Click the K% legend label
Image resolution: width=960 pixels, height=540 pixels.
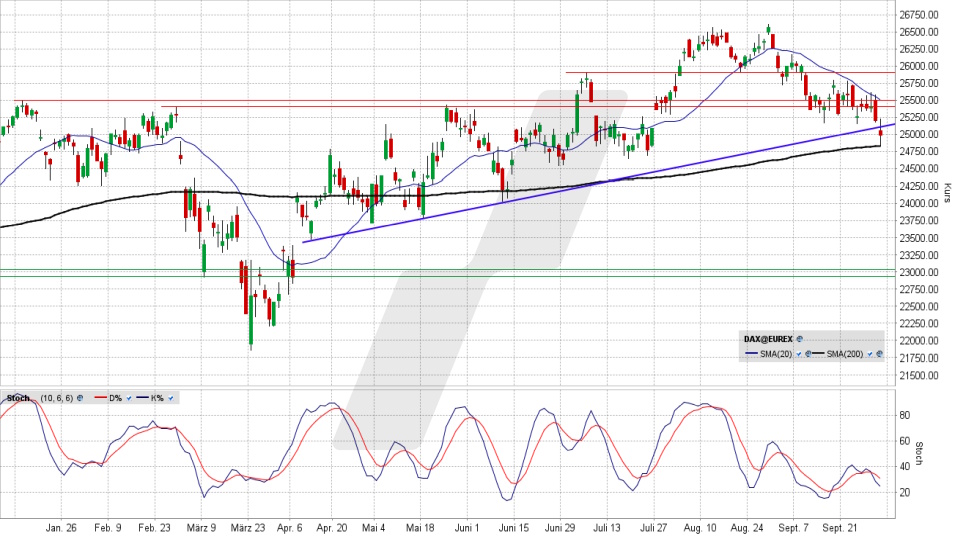coord(157,398)
